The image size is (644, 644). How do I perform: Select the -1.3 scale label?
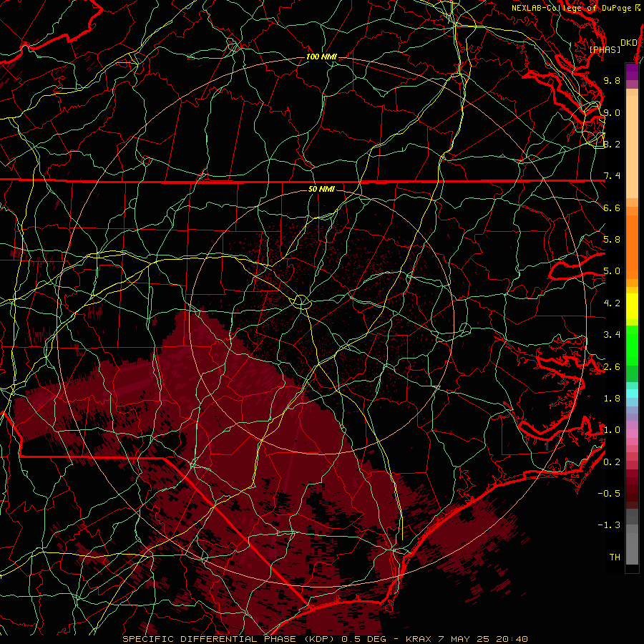(x=609, y=525)
